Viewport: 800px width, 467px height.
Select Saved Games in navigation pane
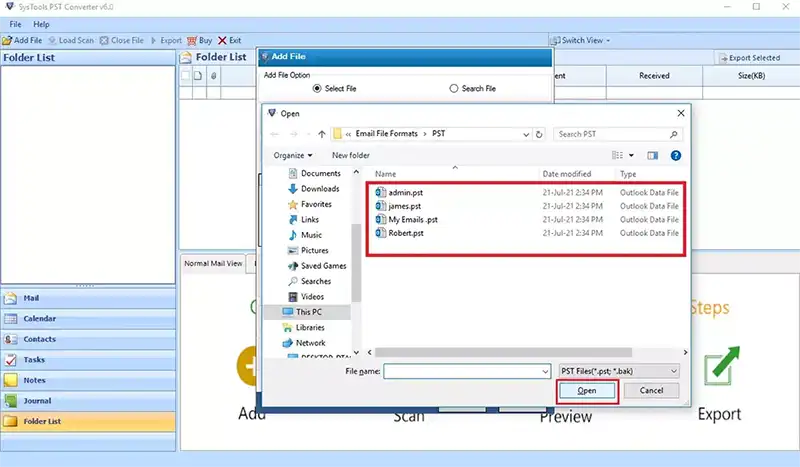coord(317,266)
